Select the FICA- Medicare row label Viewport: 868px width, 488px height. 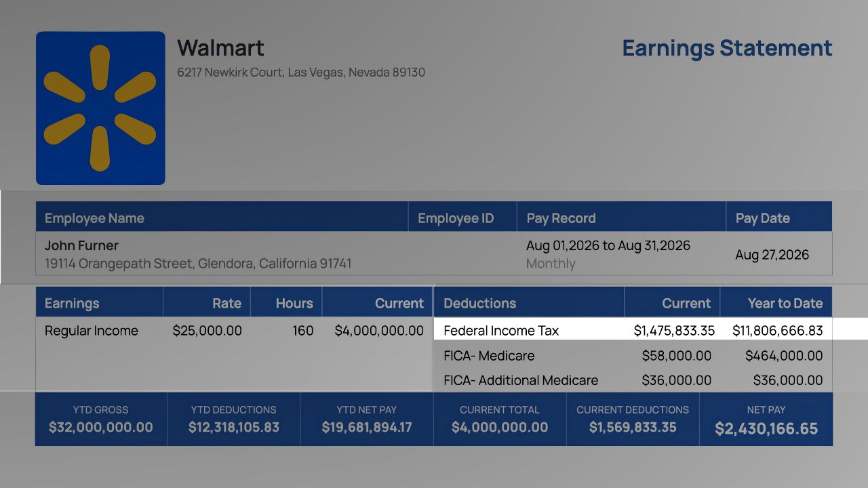click(x=489, y=356)
